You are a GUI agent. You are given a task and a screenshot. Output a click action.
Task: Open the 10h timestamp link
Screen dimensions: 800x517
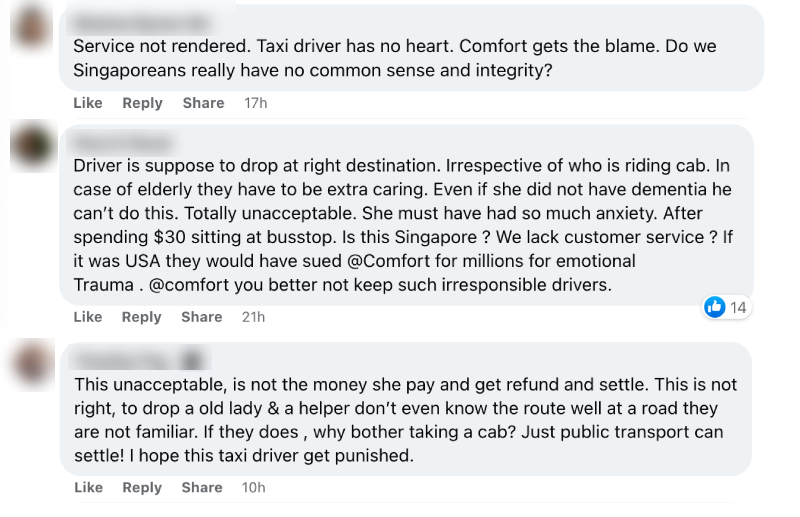pyautogui.click(x=255, y=488)
